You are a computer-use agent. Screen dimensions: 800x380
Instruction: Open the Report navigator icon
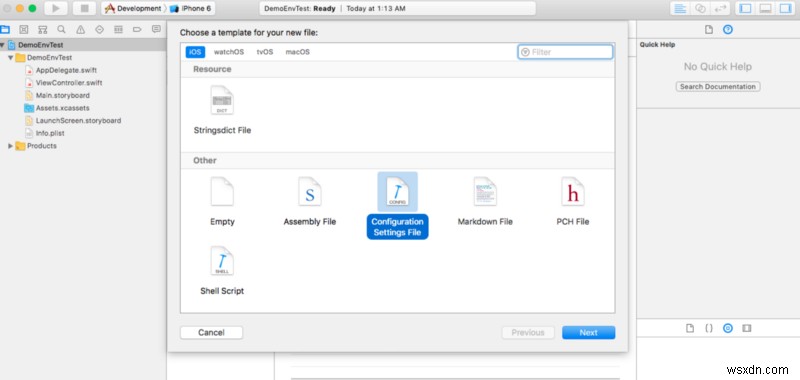point(156,30)
